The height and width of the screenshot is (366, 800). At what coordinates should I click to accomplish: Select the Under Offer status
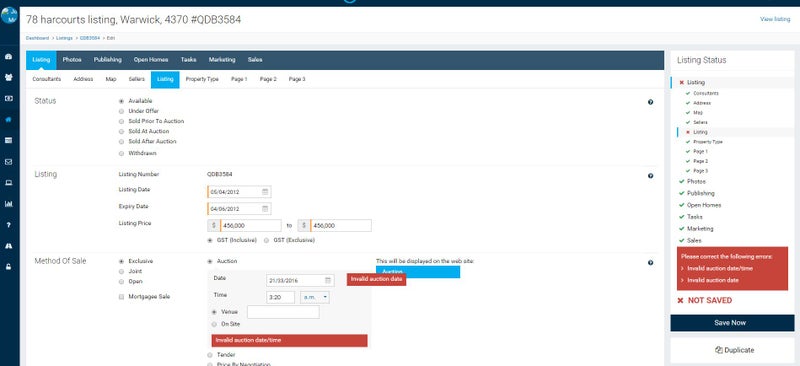pos(121,111)
